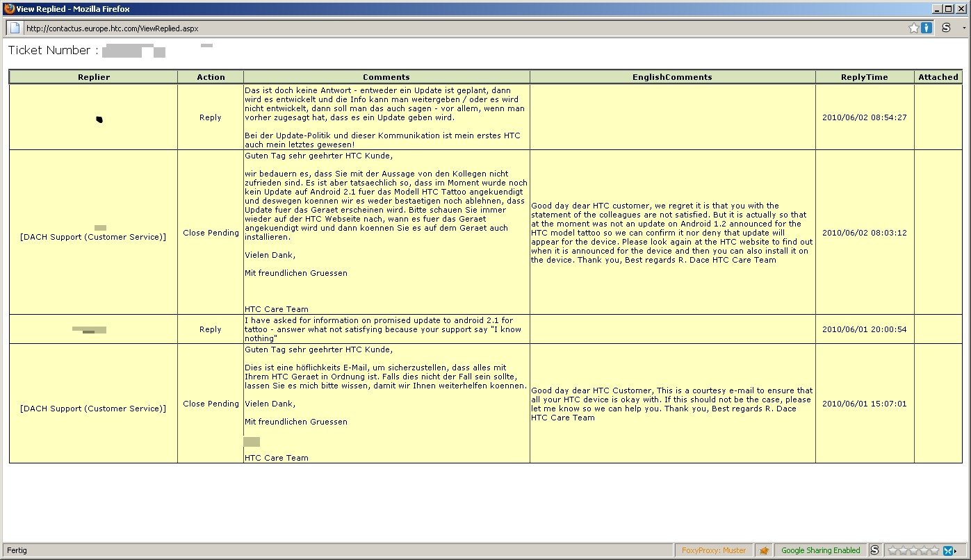Click the page icon left of the URL
Viewport: 971px width, 560px height.
click(14, 28)
